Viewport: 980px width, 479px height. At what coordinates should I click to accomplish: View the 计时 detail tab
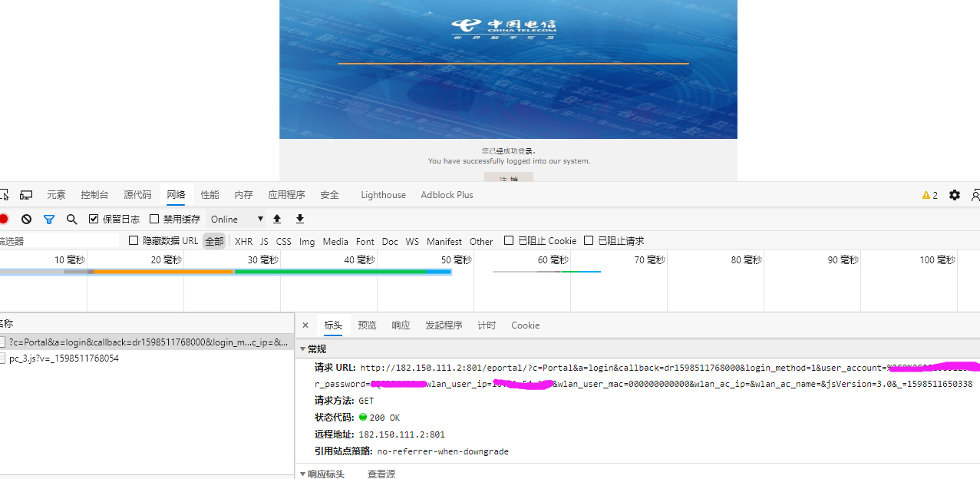point(487,325)
